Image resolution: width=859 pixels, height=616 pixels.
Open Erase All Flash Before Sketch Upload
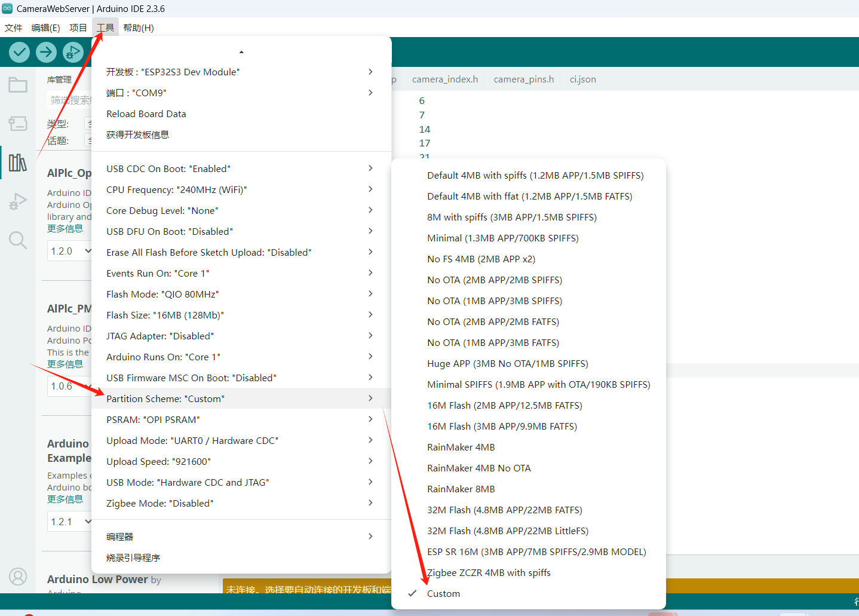(x=241, y=252)
